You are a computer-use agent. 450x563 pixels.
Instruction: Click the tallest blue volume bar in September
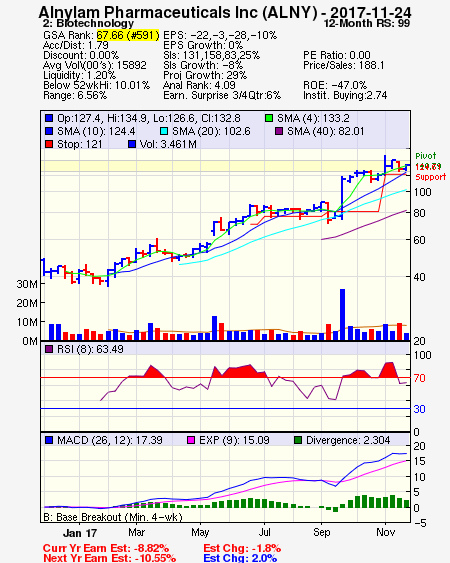click(342, 315)
